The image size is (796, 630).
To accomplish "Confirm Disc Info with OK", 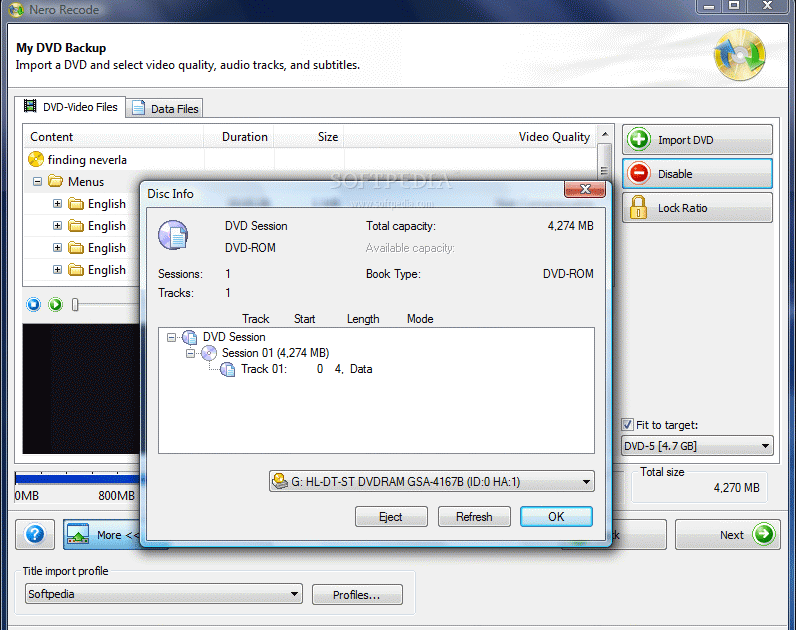I will (556, 517).
